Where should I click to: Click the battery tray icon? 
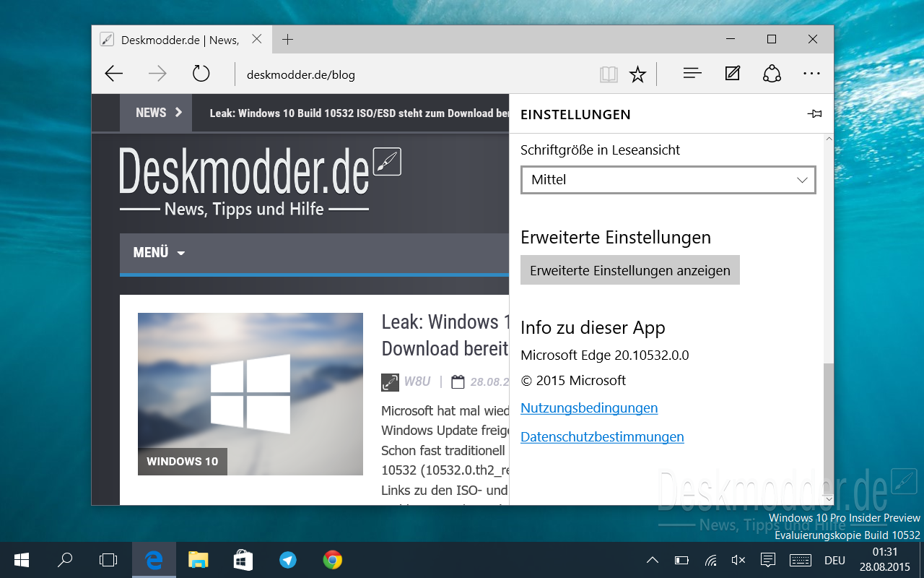[681, 560]
